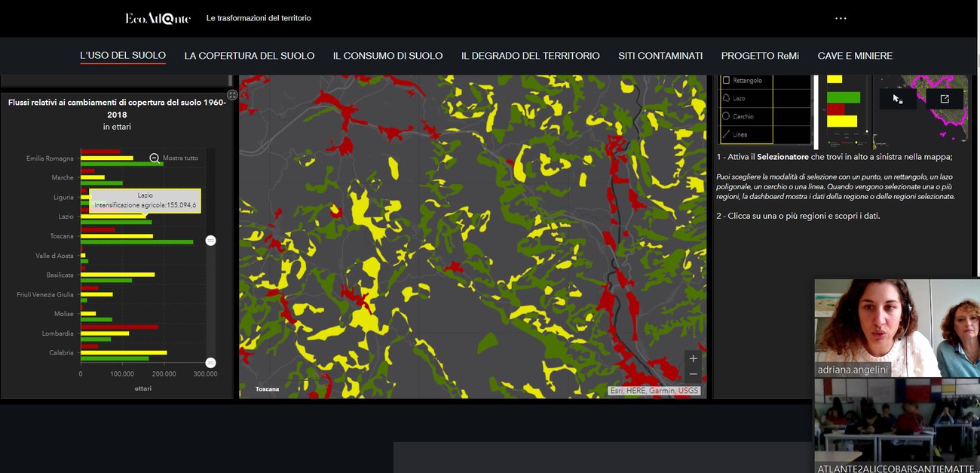
Task: Tick the Rettangolo selection option
Action: tap(727, 80)
